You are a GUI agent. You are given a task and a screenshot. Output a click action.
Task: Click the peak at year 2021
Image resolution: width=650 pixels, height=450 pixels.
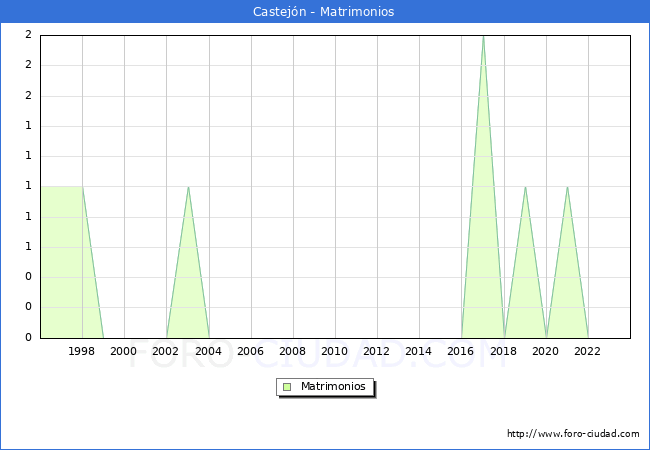pyautogui.click(x=567, y=187)
